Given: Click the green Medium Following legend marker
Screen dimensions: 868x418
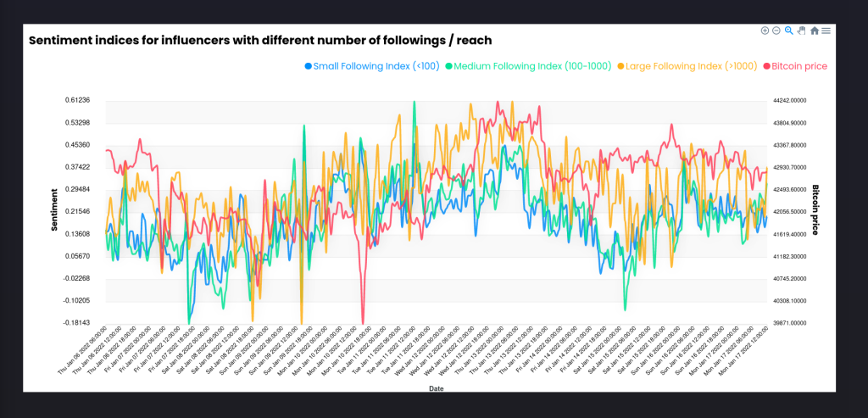Looking at the screenshot, I should tap(449, 66).
